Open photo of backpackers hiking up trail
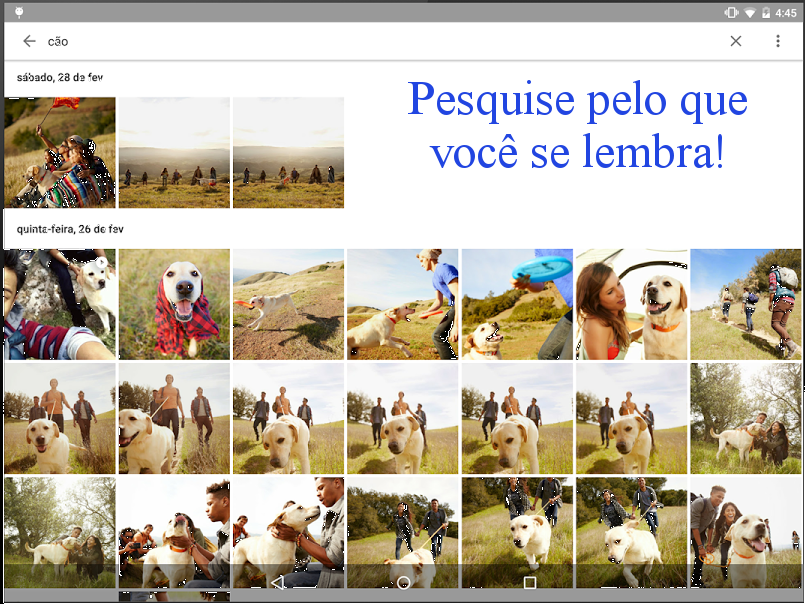Image resolution: width=805 pixels, height=604 pixels. click(x=745, y=304)
